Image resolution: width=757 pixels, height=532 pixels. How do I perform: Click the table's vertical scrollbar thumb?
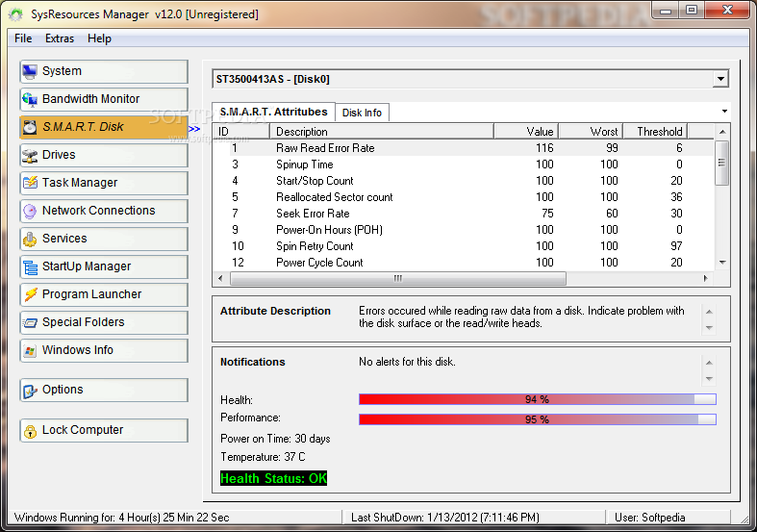[x=721, y=163]
